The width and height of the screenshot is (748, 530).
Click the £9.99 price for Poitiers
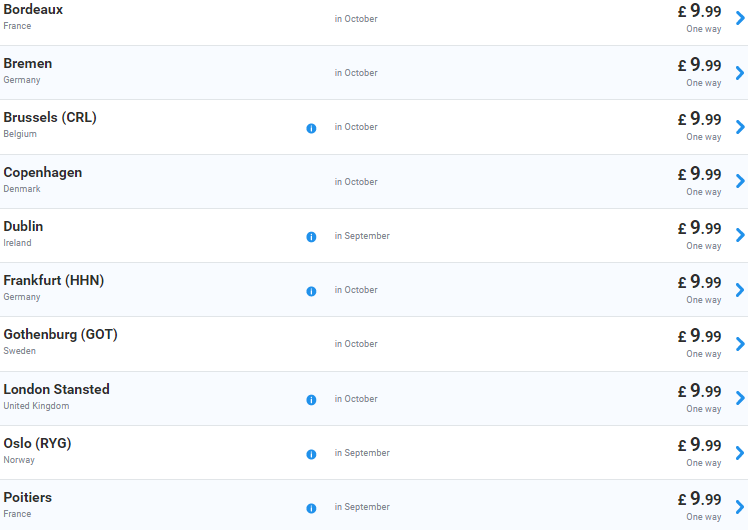coord(700,499)
